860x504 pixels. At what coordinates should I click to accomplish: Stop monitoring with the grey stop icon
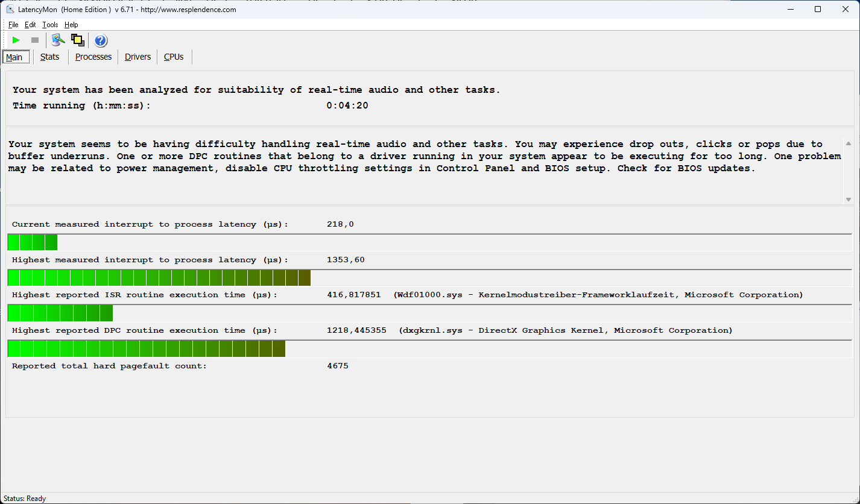pos(35,40)
